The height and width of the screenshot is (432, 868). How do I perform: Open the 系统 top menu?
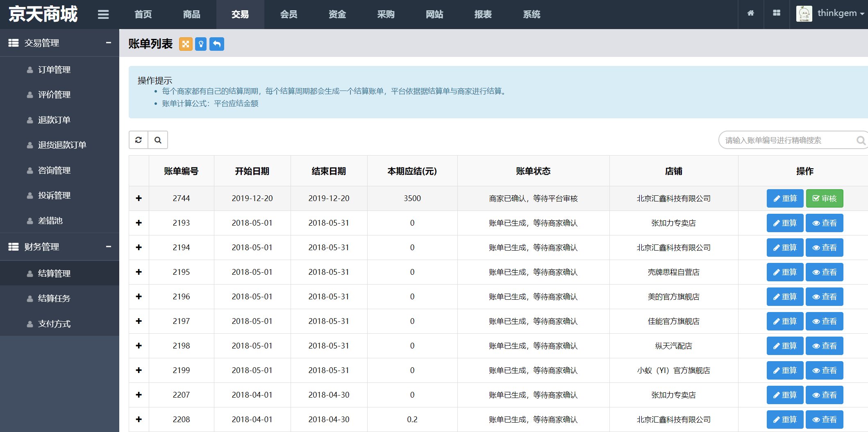click(532, 14)
